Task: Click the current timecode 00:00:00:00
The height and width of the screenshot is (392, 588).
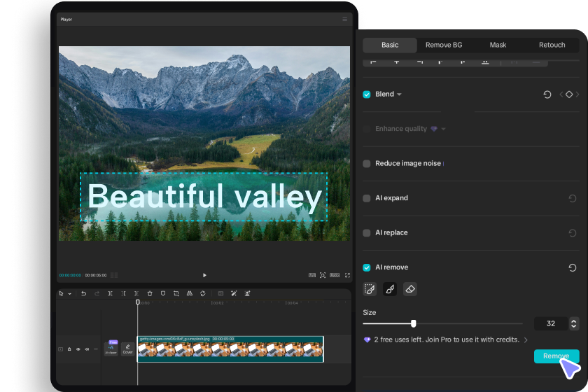Action: click(70, 275)
